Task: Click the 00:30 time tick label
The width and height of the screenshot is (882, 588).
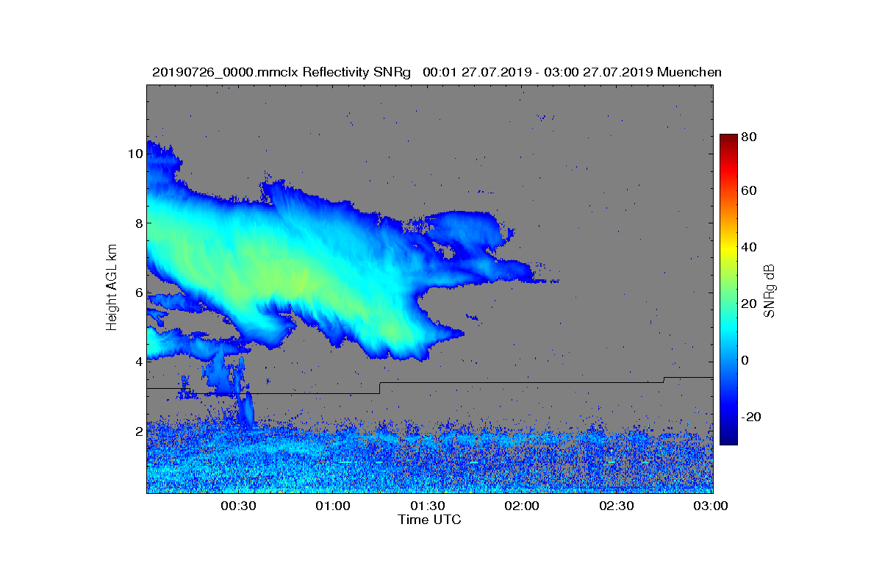Action: click(237, 506)
